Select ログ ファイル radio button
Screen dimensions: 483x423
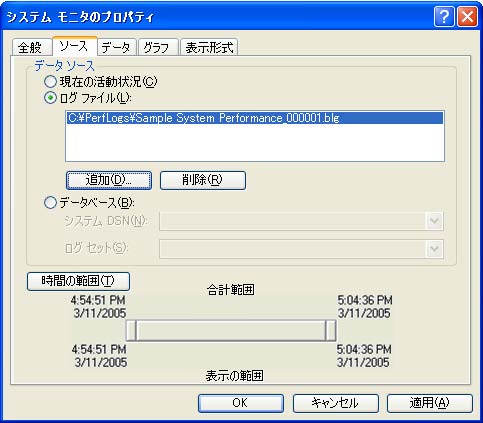point(50,98)
